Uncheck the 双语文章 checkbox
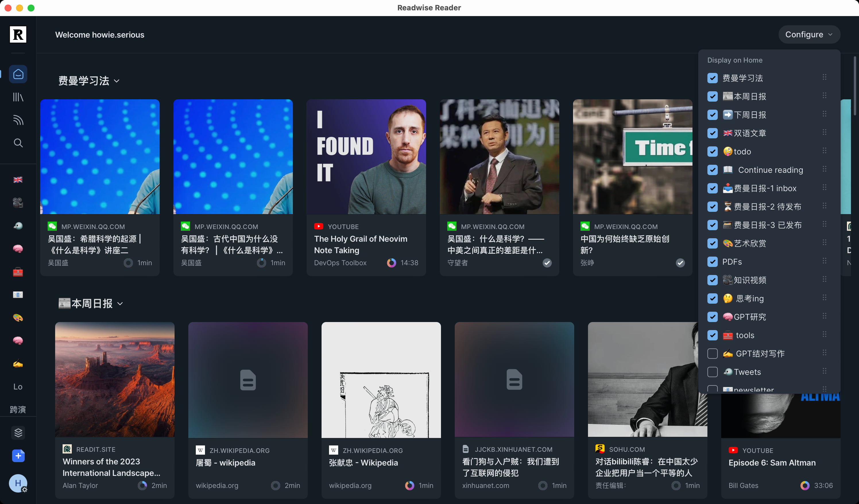Viewport: 859px width, 504px height. click(x=712, y=133)
